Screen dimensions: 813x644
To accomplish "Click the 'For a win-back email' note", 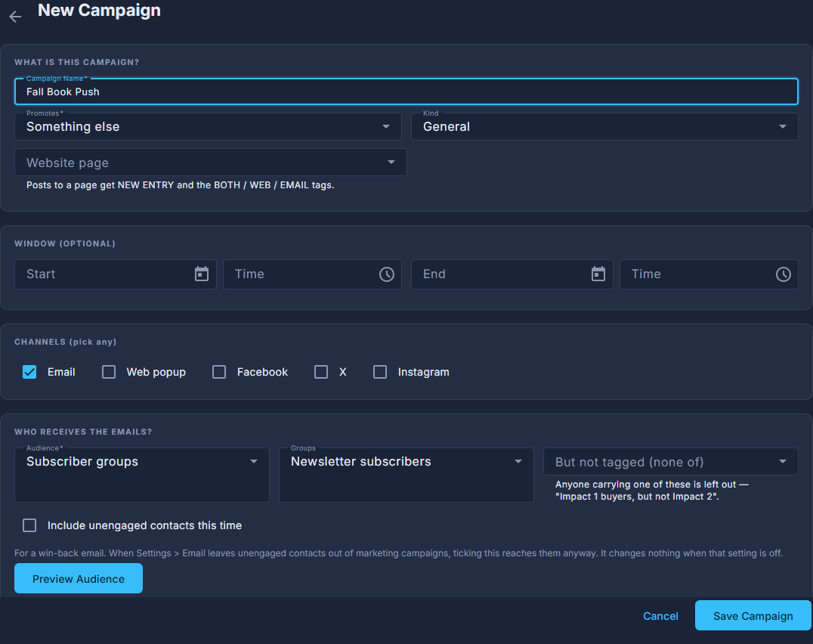I will point(399,553).
